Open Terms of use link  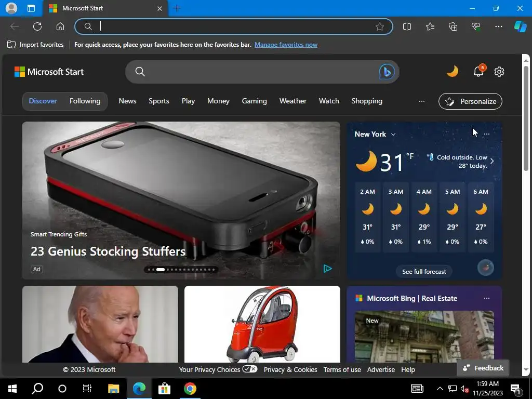342,369
